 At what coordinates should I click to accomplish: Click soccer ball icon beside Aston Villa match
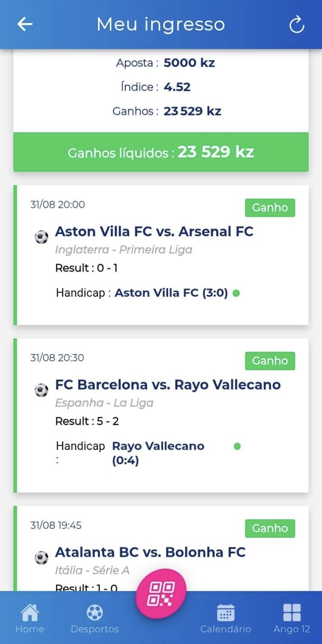[x=41, y=237]
